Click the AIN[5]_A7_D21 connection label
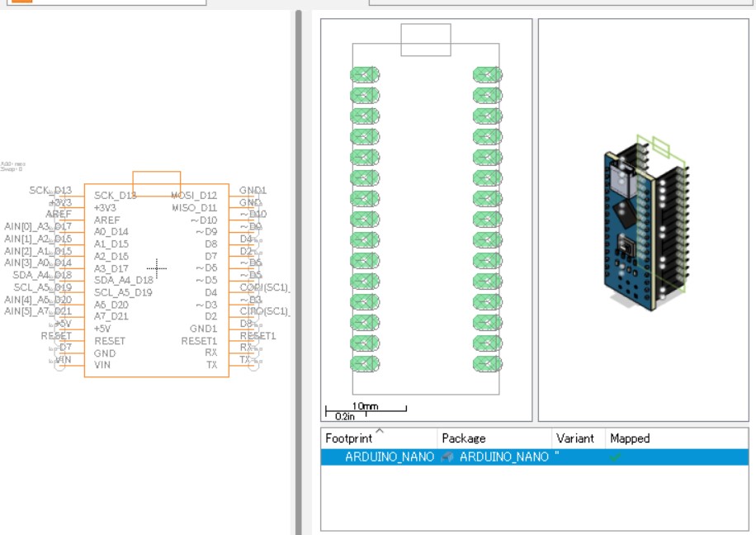This screenshot has height=535, width=756. [38, 311]
